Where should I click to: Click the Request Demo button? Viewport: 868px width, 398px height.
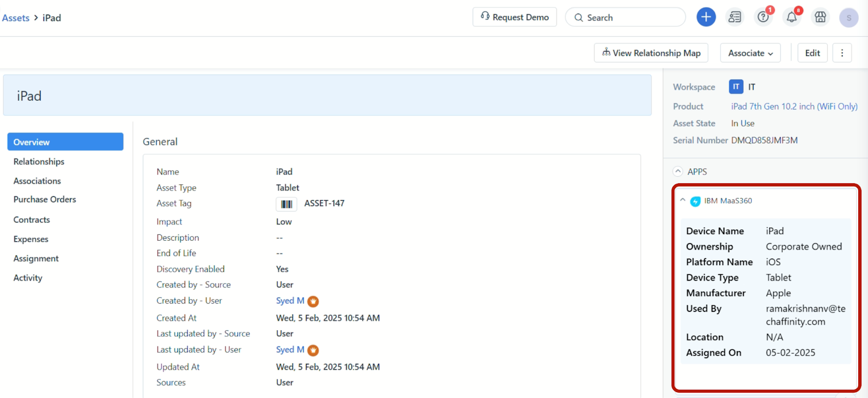point(514,17)
